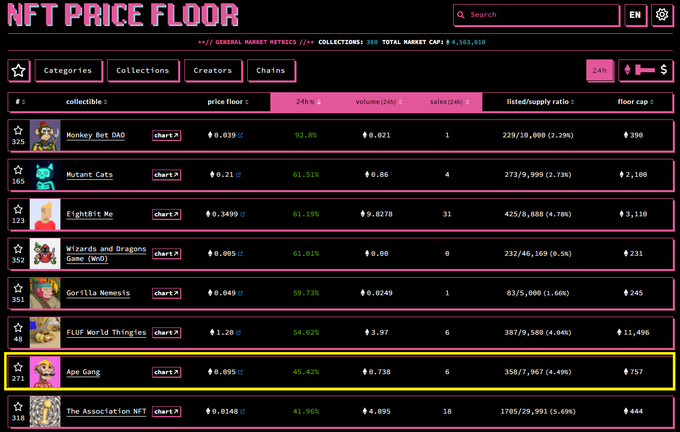Open the Creators tab
Screen dimensions: 680x432
212,70
